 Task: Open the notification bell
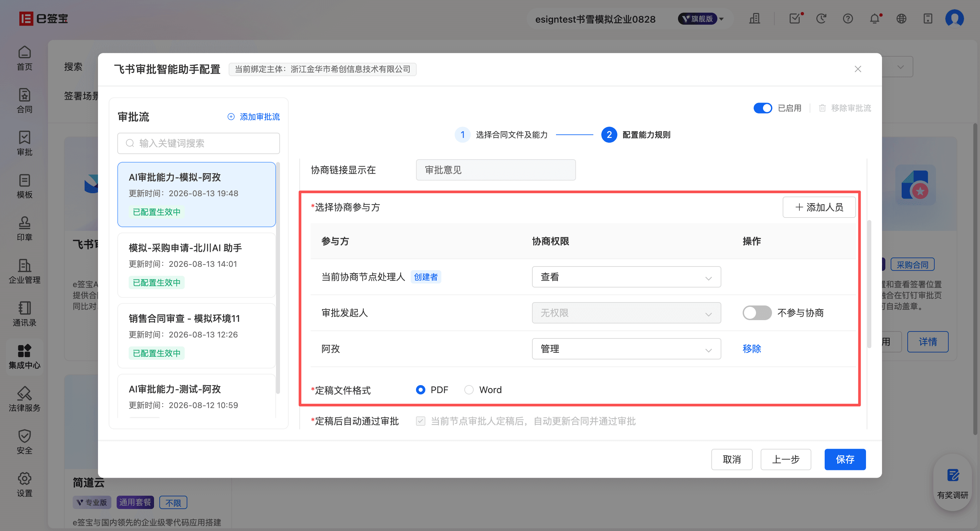[875, 18]
